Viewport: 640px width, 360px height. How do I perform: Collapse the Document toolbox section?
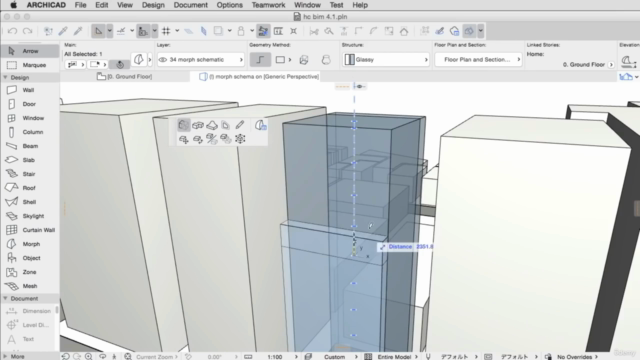pos(5,298)
